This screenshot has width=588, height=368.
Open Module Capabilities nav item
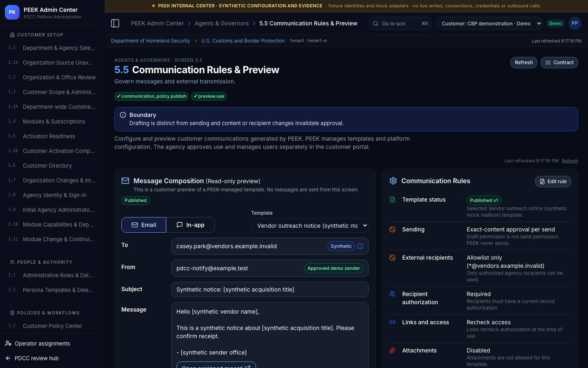tap(52, 224)
